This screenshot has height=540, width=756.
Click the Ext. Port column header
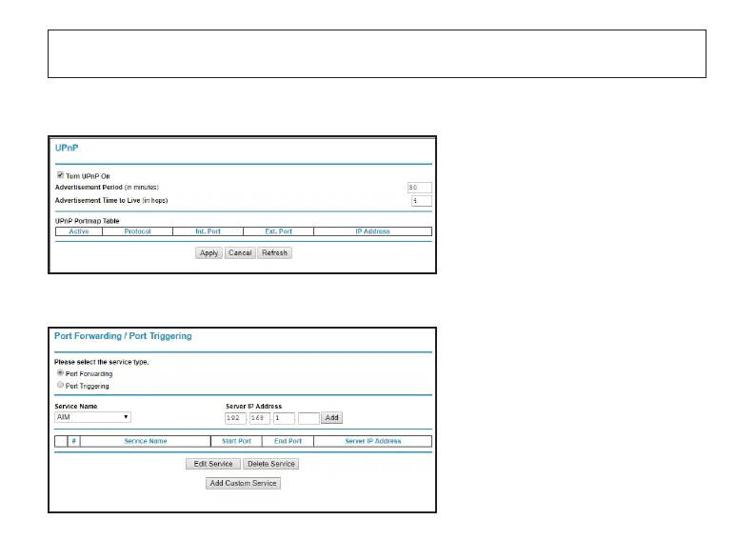278,231
